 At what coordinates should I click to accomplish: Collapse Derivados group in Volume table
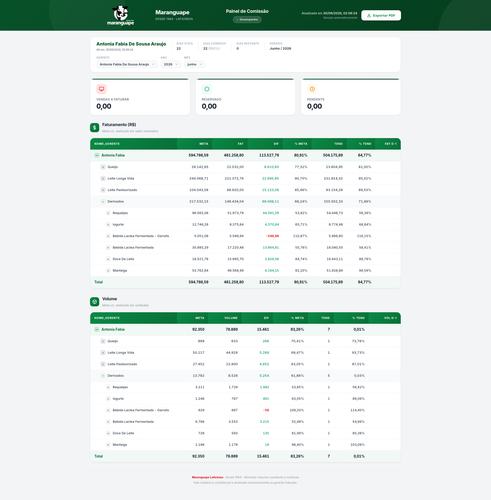click(103, 376)
